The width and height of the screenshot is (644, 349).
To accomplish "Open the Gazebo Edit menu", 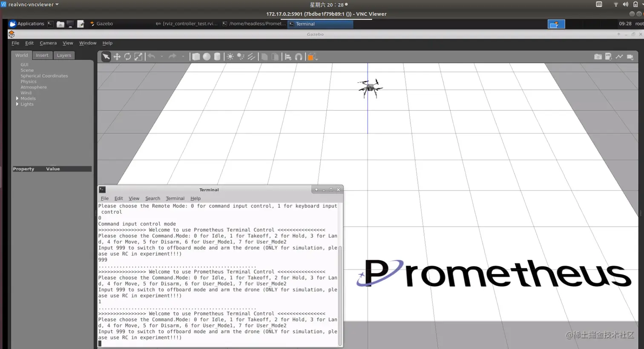I will [29, 43].
